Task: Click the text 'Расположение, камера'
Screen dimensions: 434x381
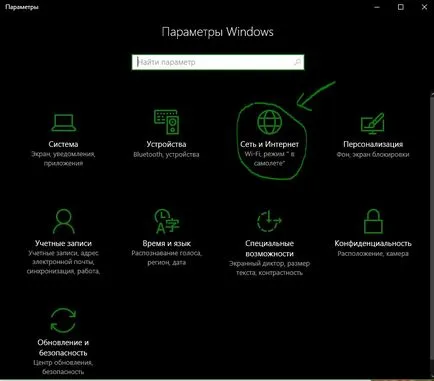Action: click(x=373, y=254)
